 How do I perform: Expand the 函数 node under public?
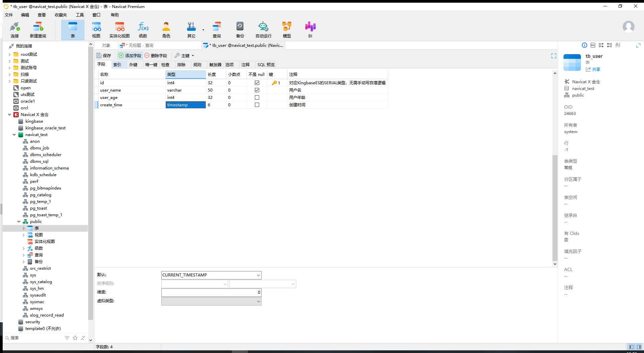click(x=23, y=248)
